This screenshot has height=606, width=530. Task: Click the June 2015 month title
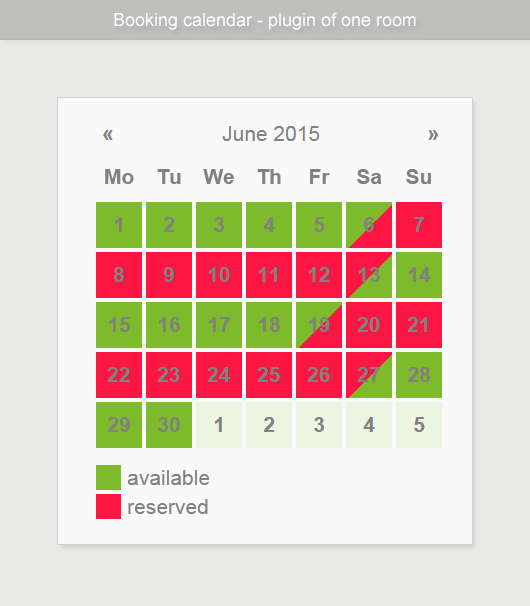tap(271, 134)
